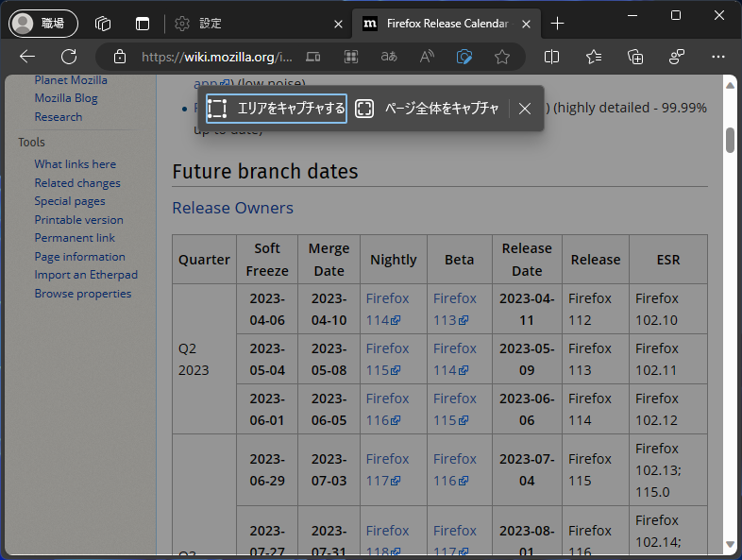Open Permanent link
Screen dimensions: 742x560
click(x=75, y=238)
